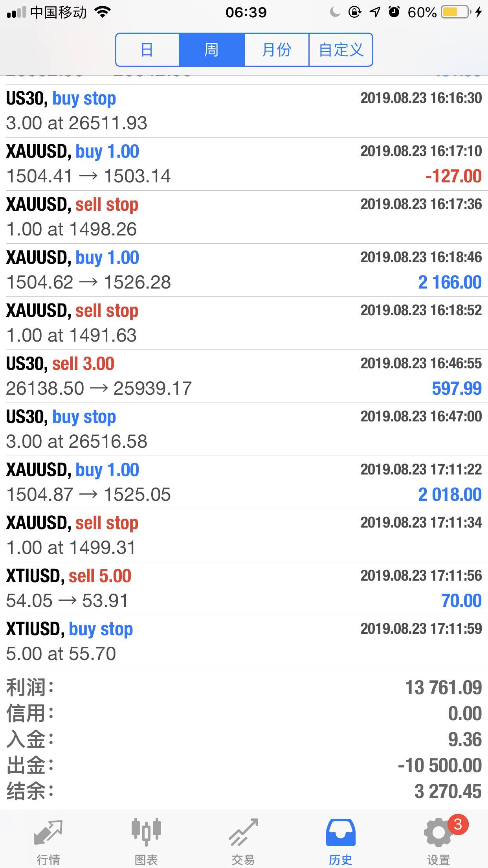Open XAUUSD buy trade losing -127.00

(x=244, y=164)
